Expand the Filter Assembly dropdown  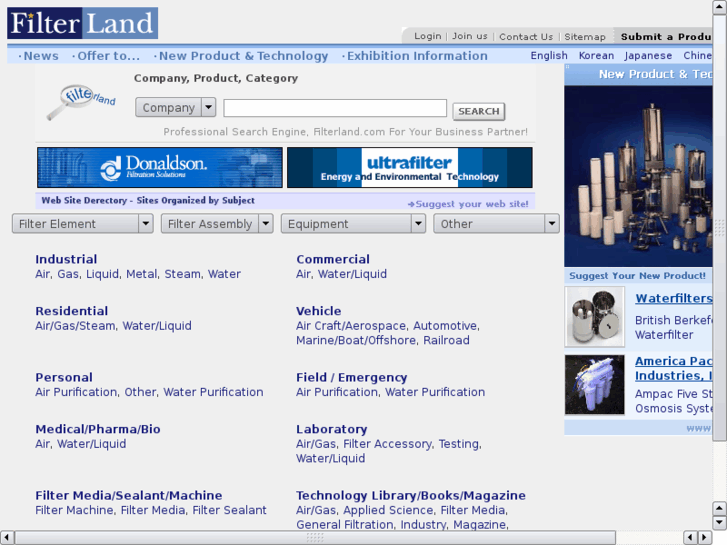tap(217, 224)
